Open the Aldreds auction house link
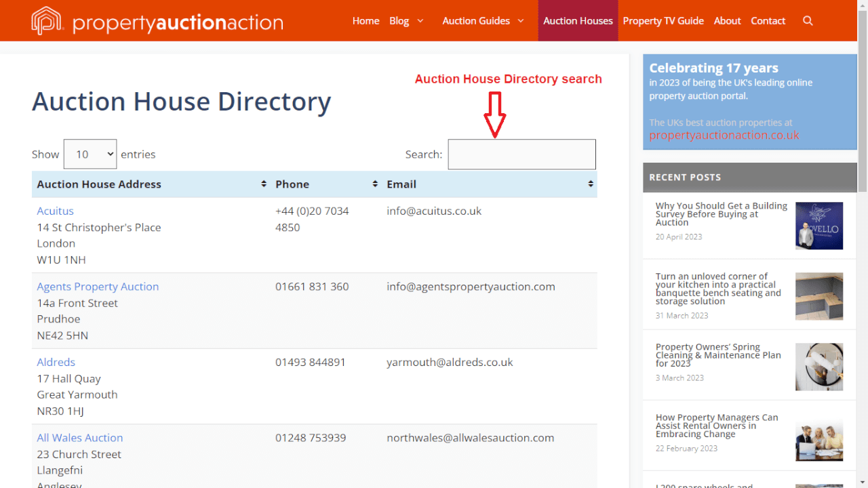 pyautogui.click(x=56, y=362)
